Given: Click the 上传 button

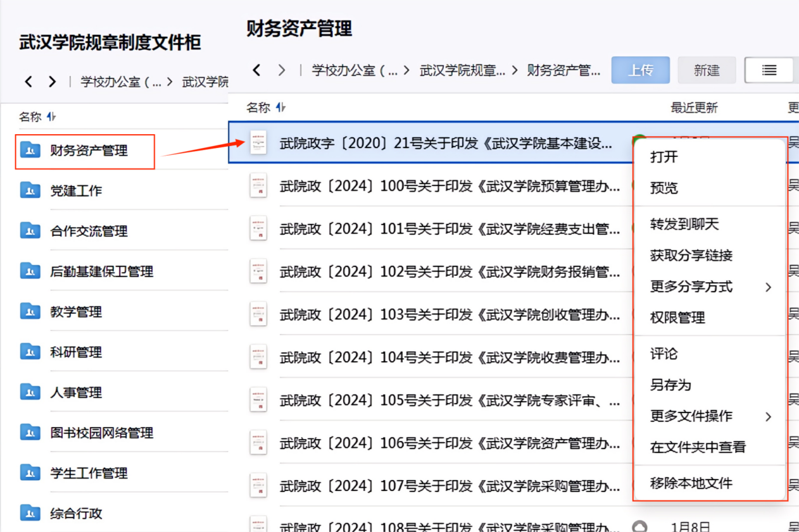Looking at the screenshot, I should (640, 70).
